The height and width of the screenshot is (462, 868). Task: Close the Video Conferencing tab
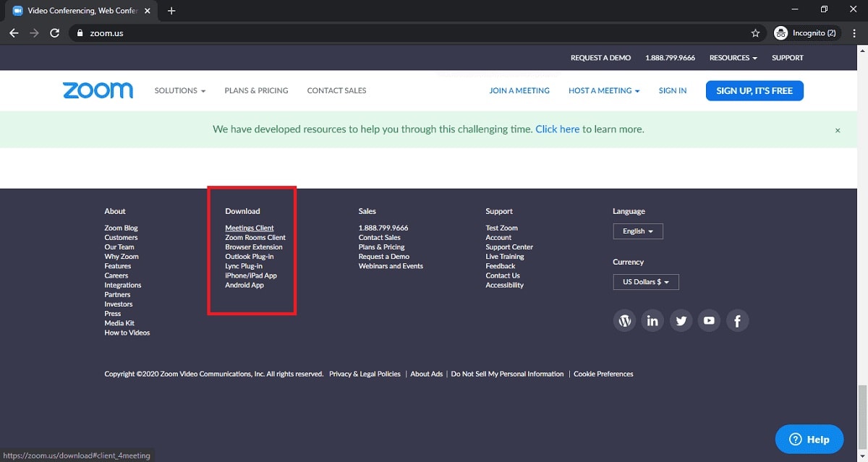tap(148, 11)
